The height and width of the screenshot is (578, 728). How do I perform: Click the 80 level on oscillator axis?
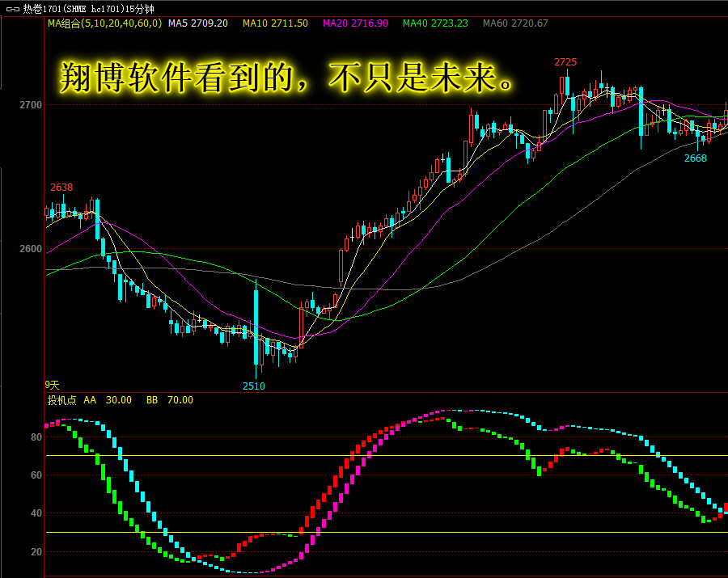pyautogui.click(x=36, y=437)
